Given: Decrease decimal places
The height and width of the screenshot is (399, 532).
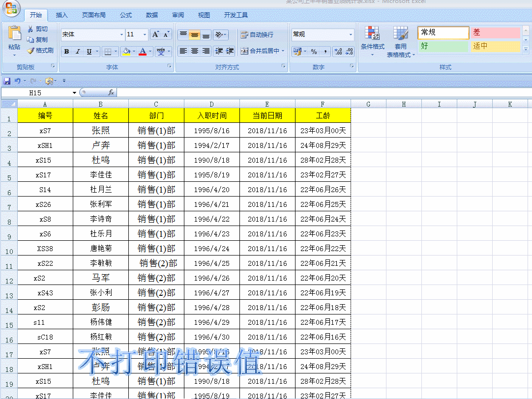Looking at the screenshot, I should tap(349, 52).
